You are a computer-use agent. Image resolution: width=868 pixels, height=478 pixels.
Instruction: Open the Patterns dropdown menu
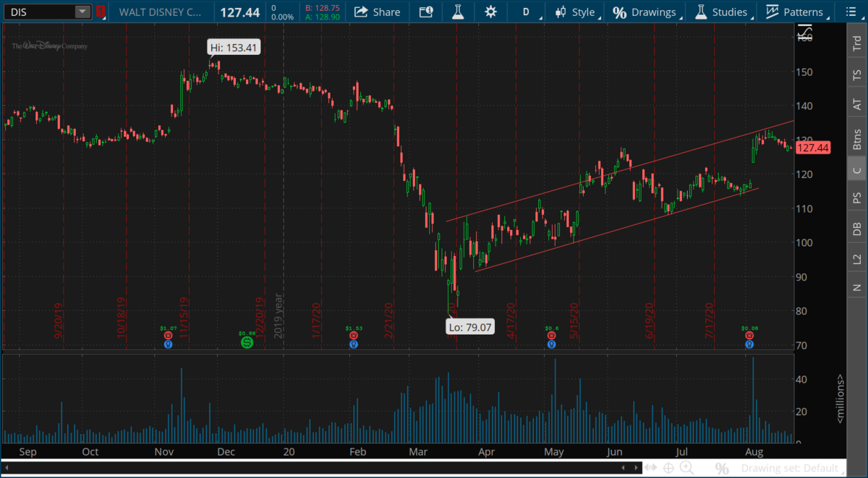pyautogui.click(x=795, y=12)
